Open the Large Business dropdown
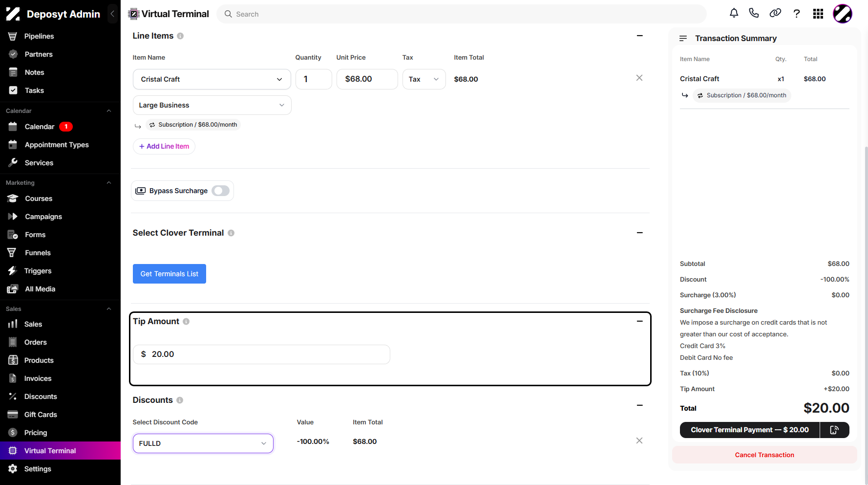 pos(212,105)
